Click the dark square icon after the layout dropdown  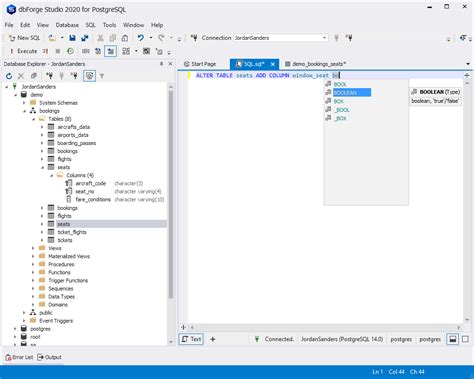click(x=146, y=51)
